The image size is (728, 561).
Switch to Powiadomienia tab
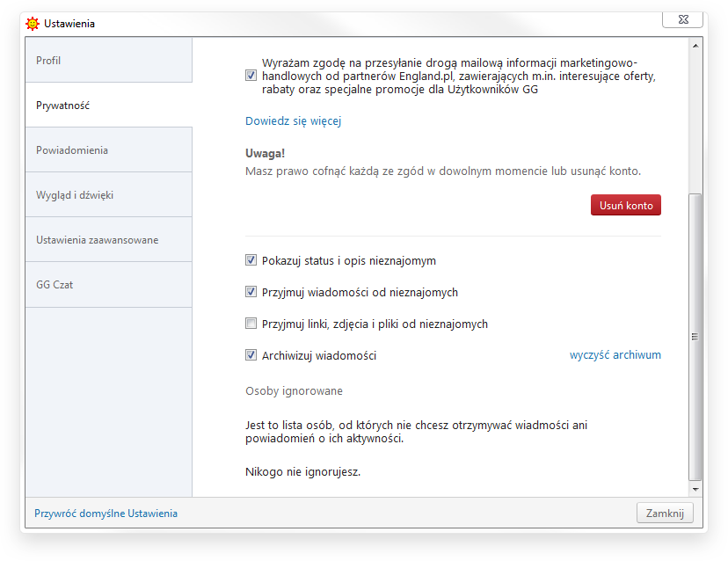109,150
